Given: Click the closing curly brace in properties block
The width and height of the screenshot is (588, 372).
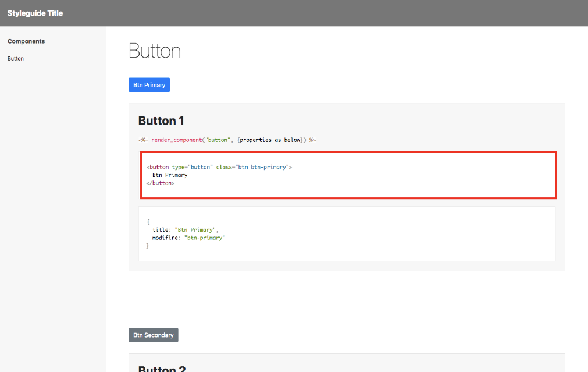Looking at the screenshot, I should 148,246.
